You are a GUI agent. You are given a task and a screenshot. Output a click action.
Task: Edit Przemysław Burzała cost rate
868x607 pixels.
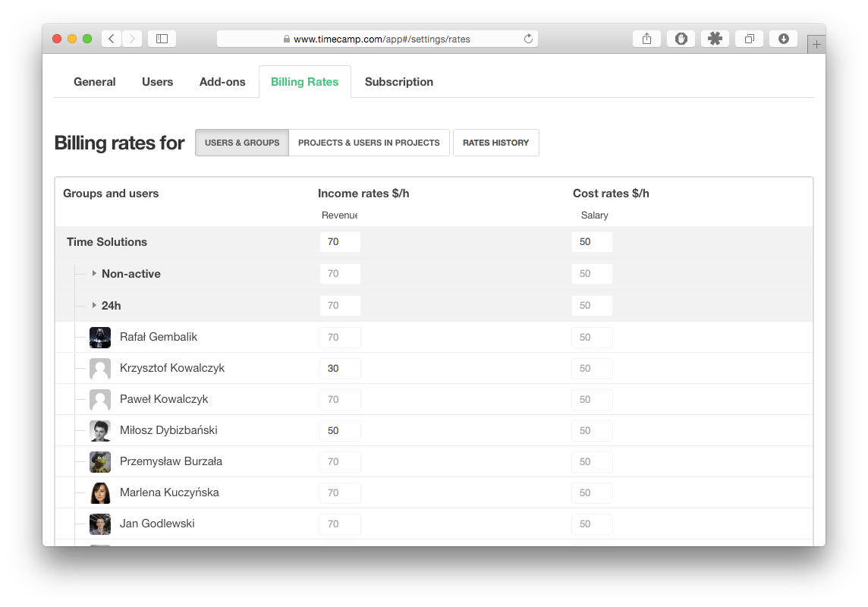point(592,461)
